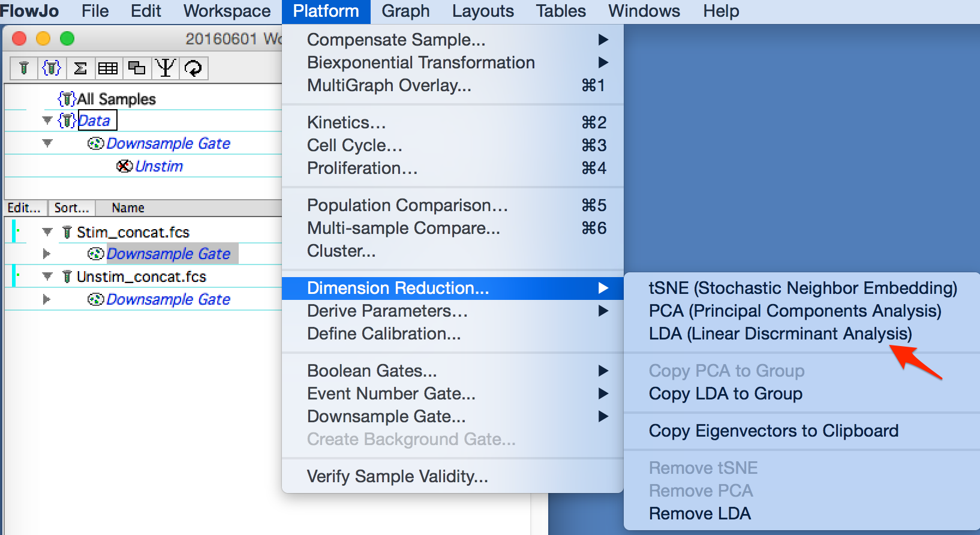The height and width of the screenshot is (535, 980).
Task: Expand Downsample Gate under Stim_concat.fcs
Action: [46, 254]
